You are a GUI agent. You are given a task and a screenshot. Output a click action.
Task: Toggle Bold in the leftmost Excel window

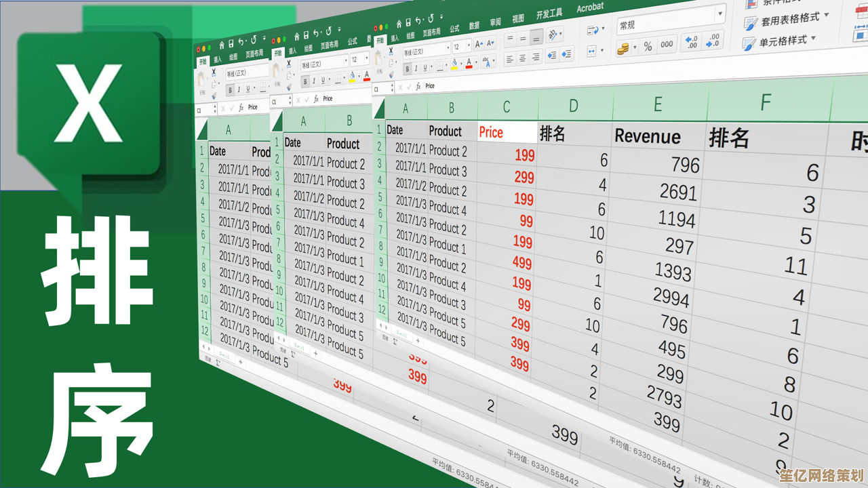coord(230,90)
